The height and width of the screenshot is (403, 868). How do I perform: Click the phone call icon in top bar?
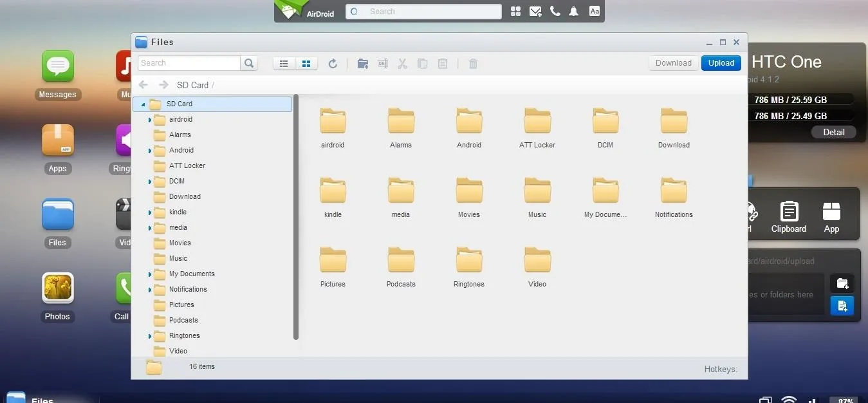pyautogui.click(x=555, y=12)
